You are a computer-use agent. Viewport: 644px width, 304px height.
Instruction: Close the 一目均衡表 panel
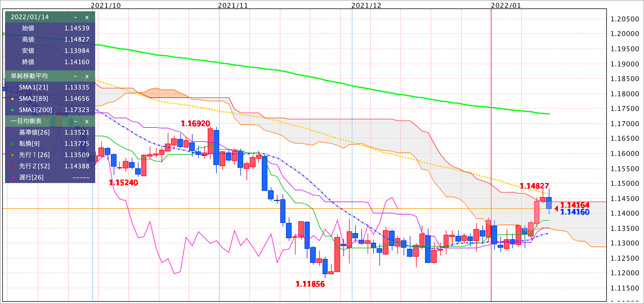coord(87,121)
